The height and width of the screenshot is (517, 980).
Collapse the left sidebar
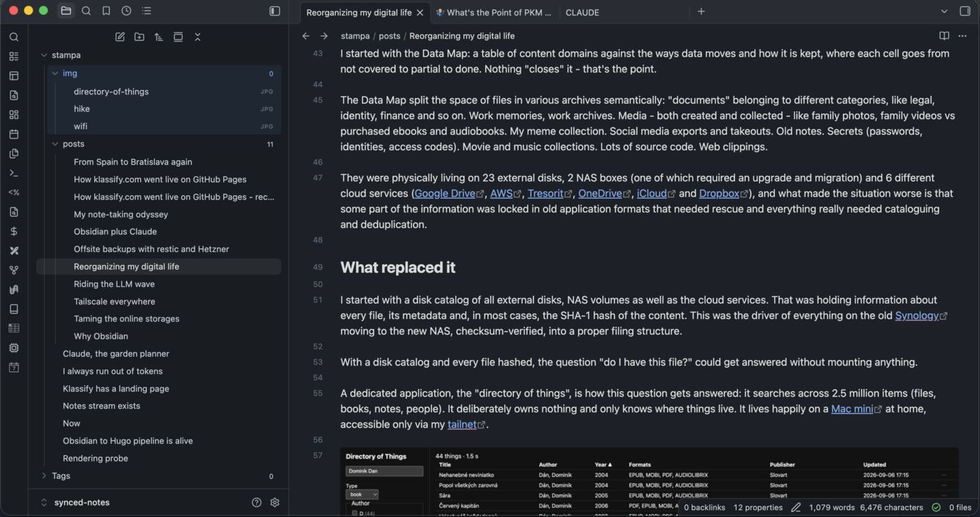[274, 10]
